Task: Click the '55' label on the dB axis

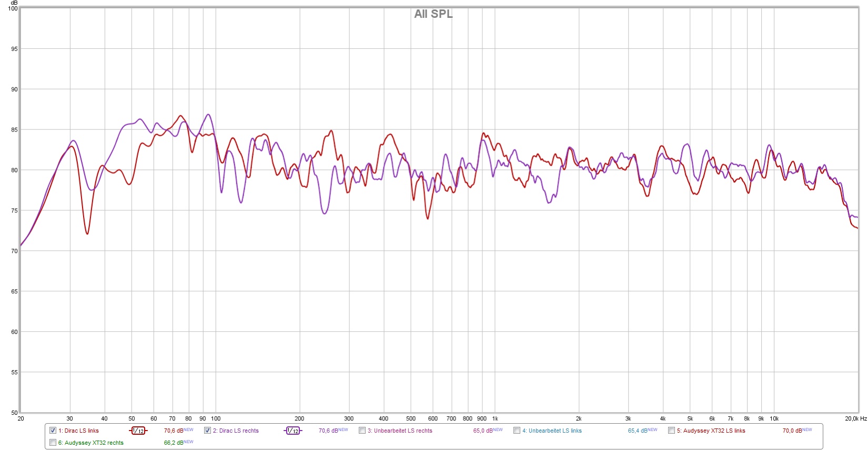Action: click(x=14, y=372)
